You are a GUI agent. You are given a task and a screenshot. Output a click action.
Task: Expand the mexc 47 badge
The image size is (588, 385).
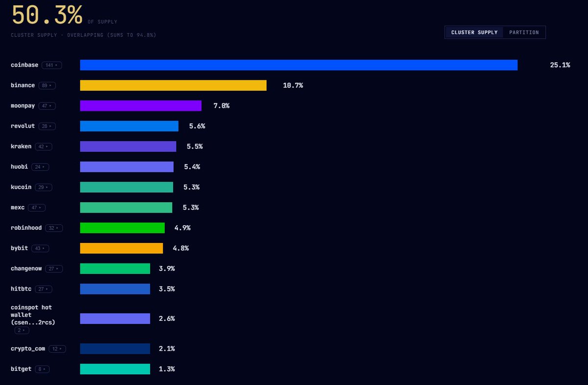point(37,208)
